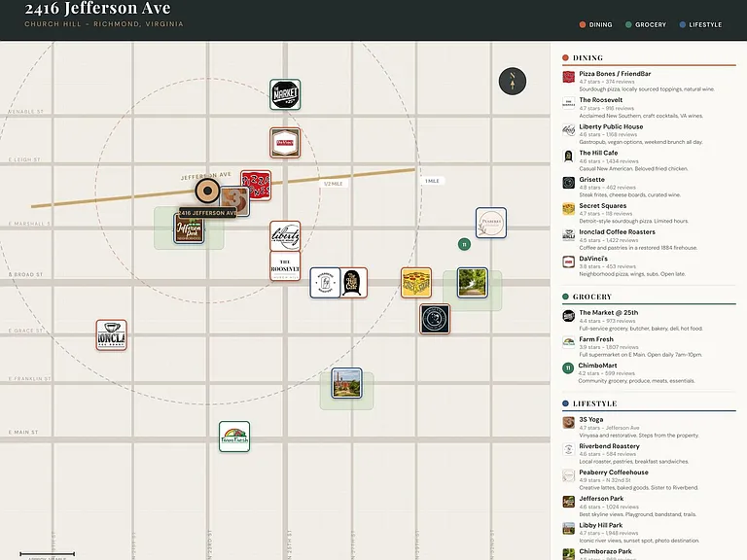This screenshot has width=747, height=560.
Task: Click the Secret Squares pizza marker
Action: (416, 283)
